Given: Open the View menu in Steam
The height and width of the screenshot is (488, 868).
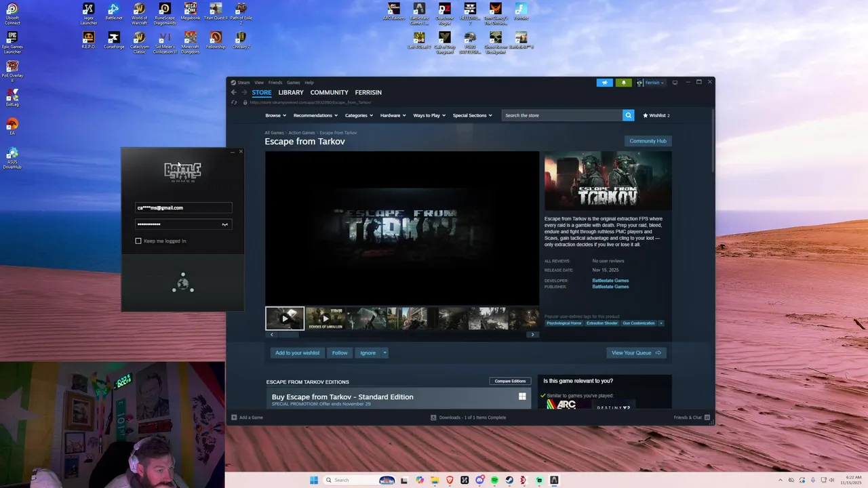Looking at the screenshot, I should [x=259, y=83].
